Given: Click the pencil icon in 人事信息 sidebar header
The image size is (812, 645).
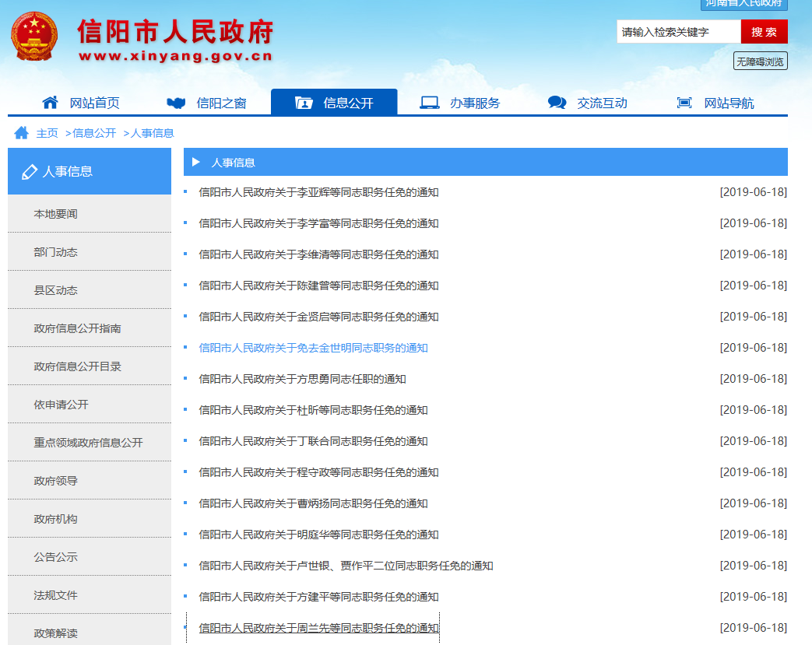Looking at the screenshot, I should [30, 172].
